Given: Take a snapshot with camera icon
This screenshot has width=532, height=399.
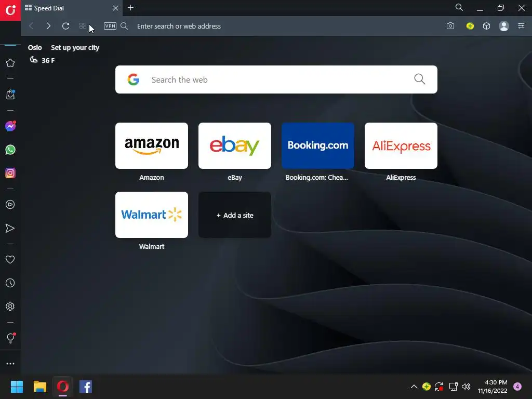Looking at the screenshot, I should click(450, 26).
